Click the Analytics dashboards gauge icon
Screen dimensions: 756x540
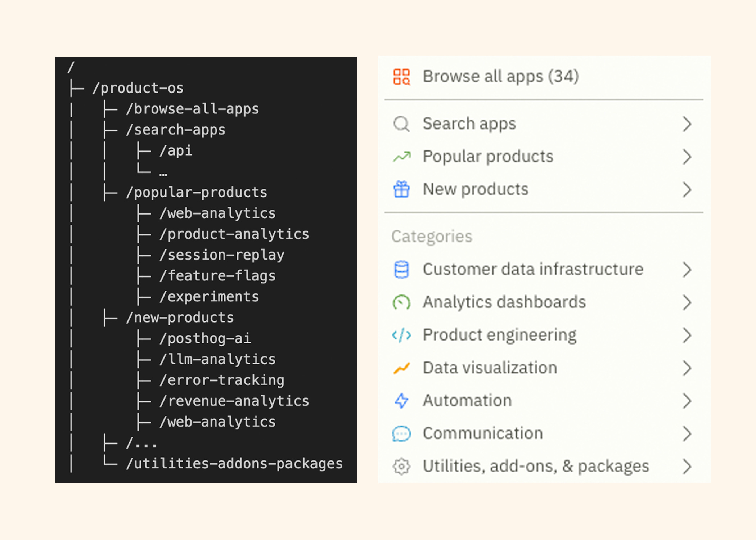[x=401, y=302]
